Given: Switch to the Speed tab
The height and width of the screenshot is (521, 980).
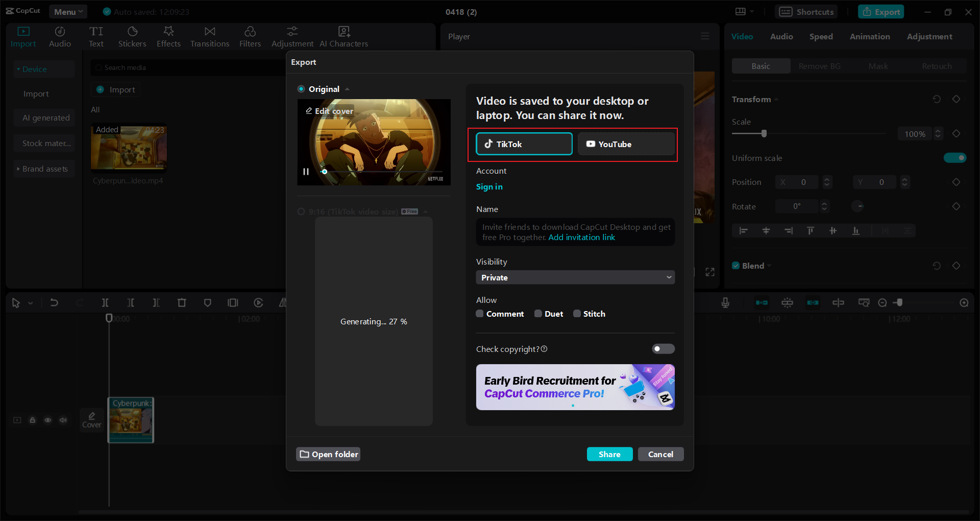Looking at the screenshot, I should (821, 36).
